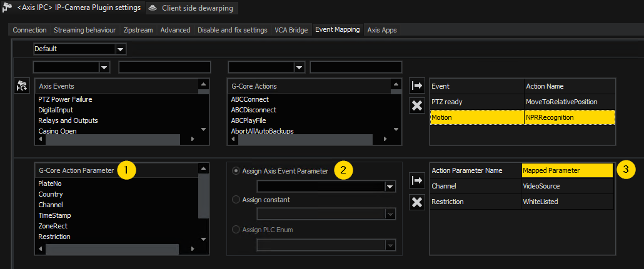The height and width of the screenshot is (269, 644).
Task: Select Restriction in G-Core Action Parameter list
Action: coord(54,237)
